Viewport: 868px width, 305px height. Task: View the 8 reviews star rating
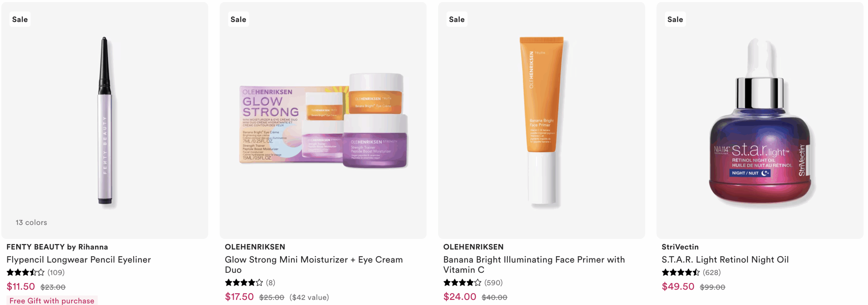pos(250,282)
